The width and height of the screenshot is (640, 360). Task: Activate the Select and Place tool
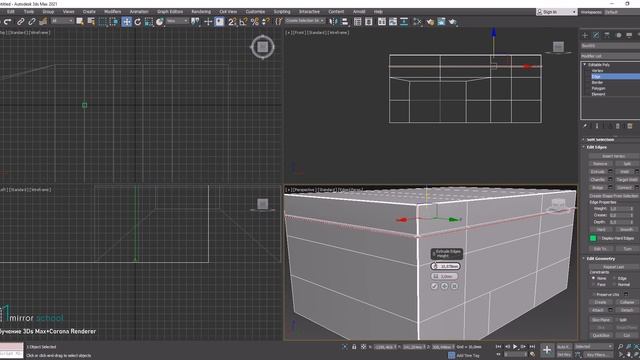pos(160,22)
